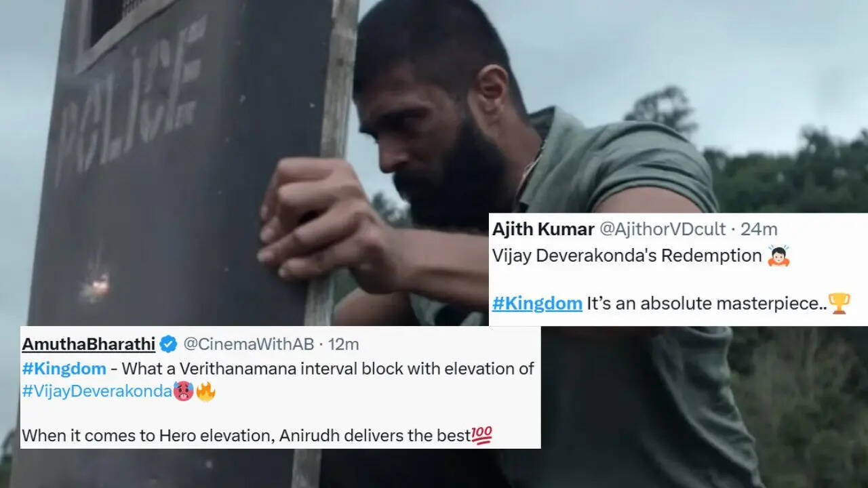Click the trophy emoji after masterpiece
This screenshot has height=488, width=868.
click(x=839, y=304)
